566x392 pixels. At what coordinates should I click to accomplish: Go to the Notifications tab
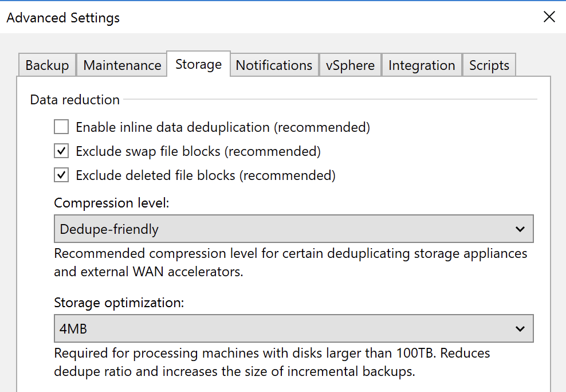[274, 65]
